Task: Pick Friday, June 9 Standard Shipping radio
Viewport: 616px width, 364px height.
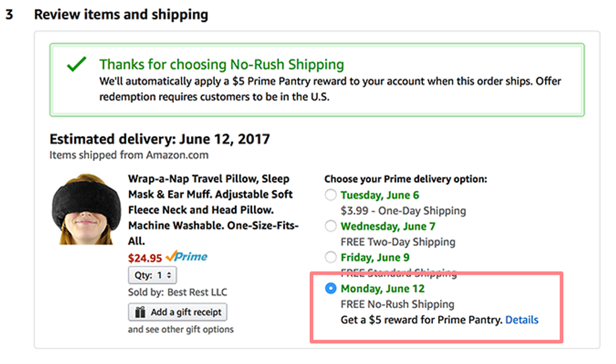Action: click(x=331, y=256)
